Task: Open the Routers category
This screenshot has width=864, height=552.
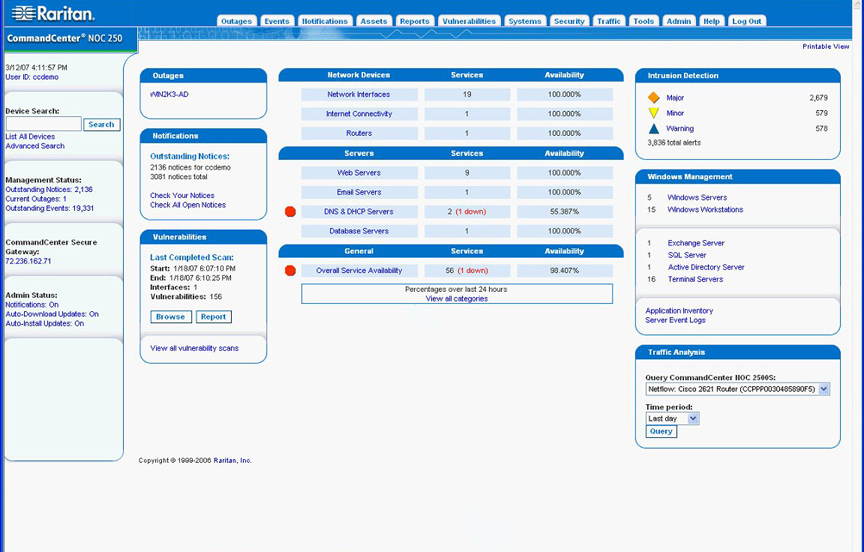Action: (x=359, y=133)
